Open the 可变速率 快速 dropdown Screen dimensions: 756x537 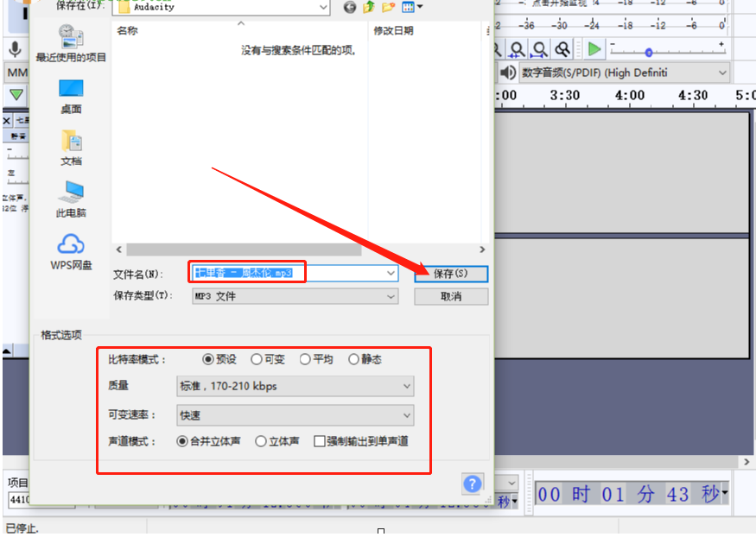(x=295, y=415)
